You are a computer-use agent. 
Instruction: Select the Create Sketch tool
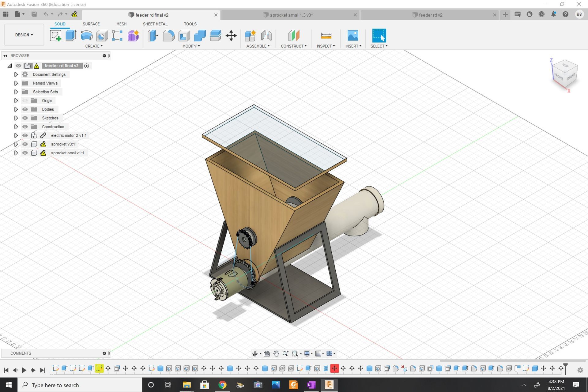point(55,36)
